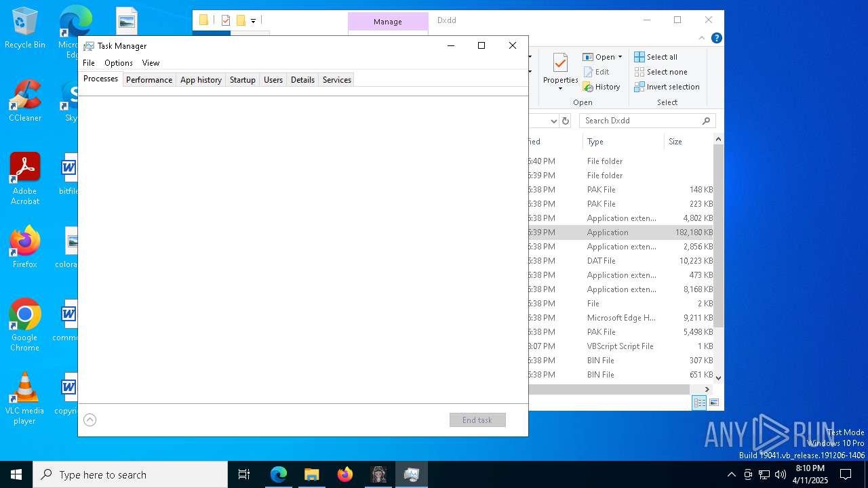Click the Task Manager taskbar button
The image size is (868, 488).
tap(411, 474)
